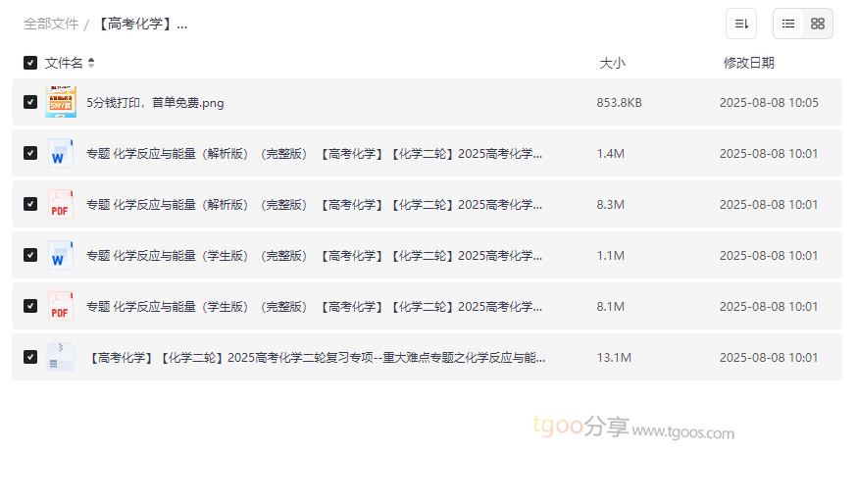The width and height of the screenshot is (857, 504).
Task: Open file 5分钱打印，首单免费.png by name
Action: [155, 103]
